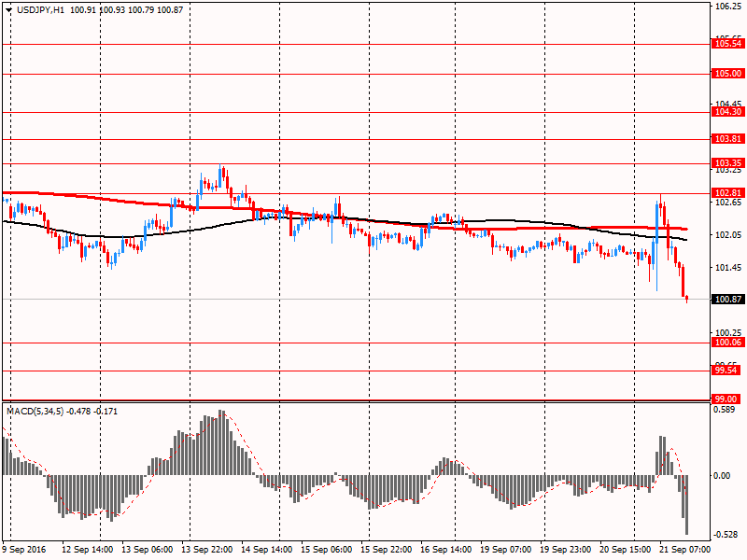This screenshot has height=560, width=747.
Task: Select the 105.00 horizontal level label
Action: (x=728, y=74)
